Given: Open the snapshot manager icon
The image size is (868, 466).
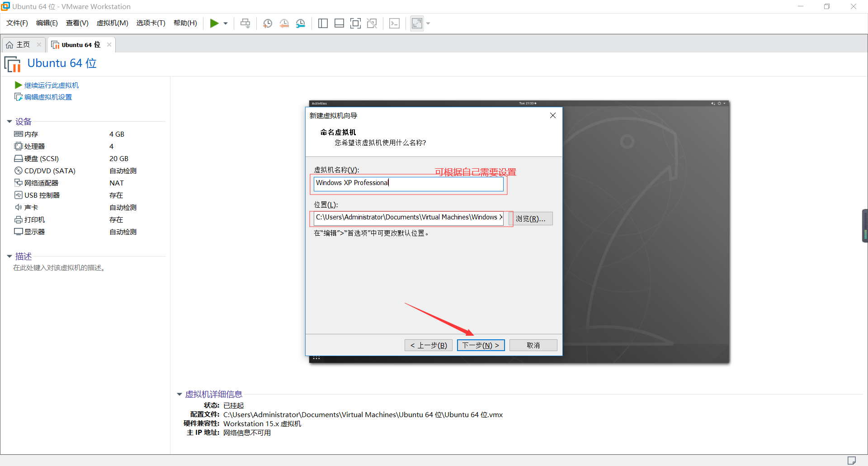Looking at the screenshot, I should click(x=301, y=23).
